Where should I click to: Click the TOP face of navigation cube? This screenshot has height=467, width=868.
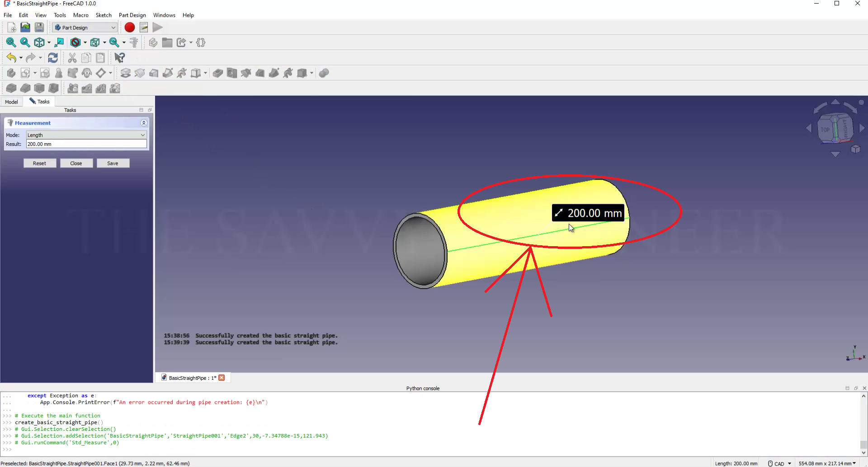(826, 130)
